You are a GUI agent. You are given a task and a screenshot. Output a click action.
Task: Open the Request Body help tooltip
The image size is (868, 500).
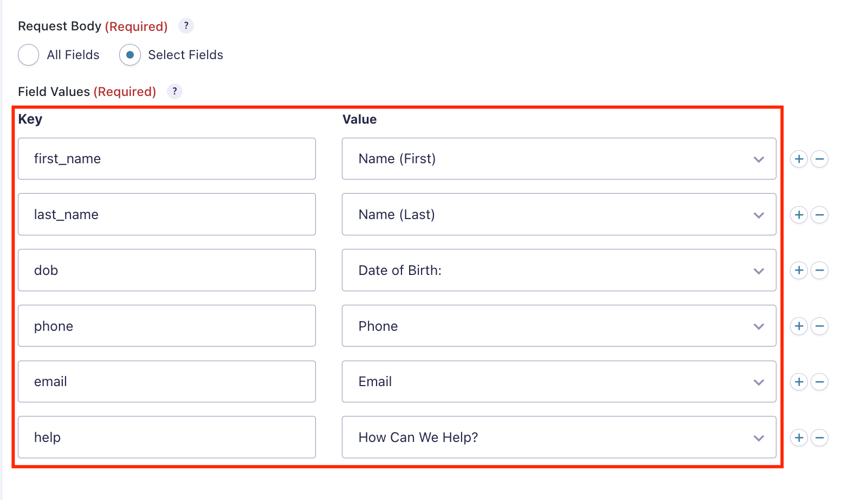tap(186, 25)
